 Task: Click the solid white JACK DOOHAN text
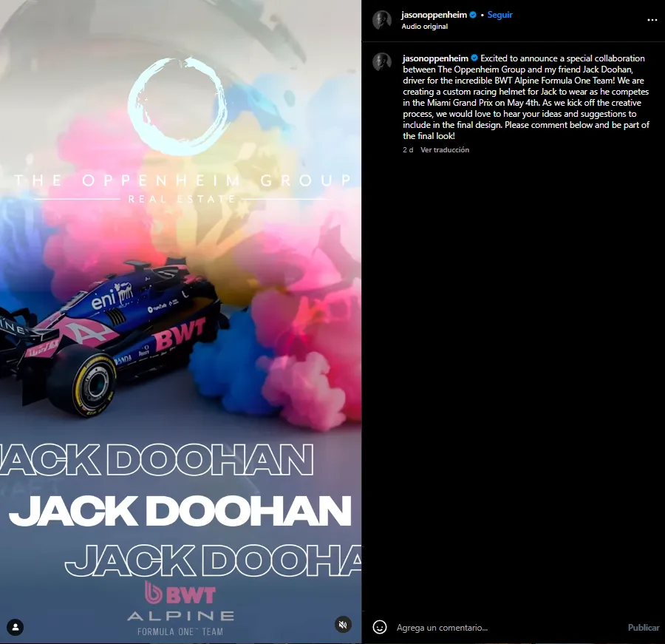[180, 510]
